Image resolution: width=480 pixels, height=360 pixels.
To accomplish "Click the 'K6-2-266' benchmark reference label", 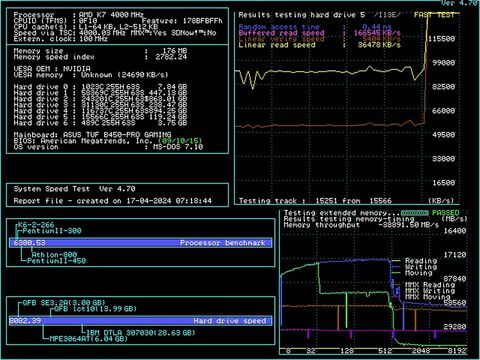I will [x=36, y=225].
